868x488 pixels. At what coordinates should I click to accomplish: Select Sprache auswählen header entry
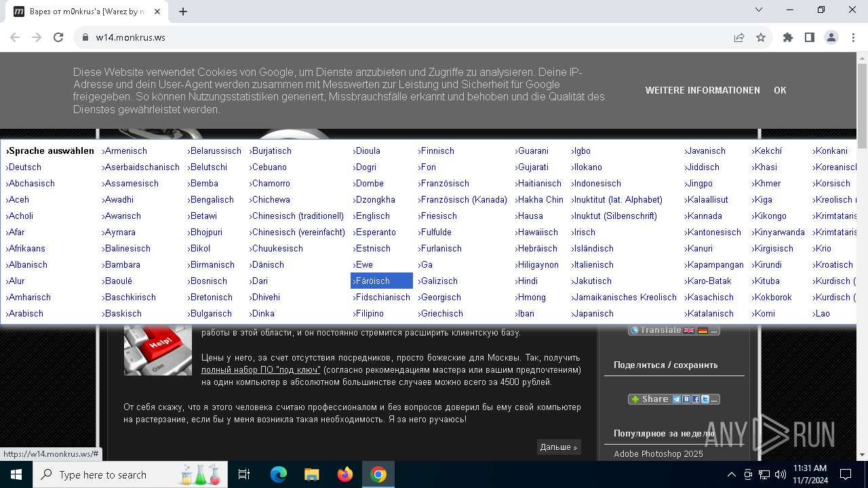point(50,150)
